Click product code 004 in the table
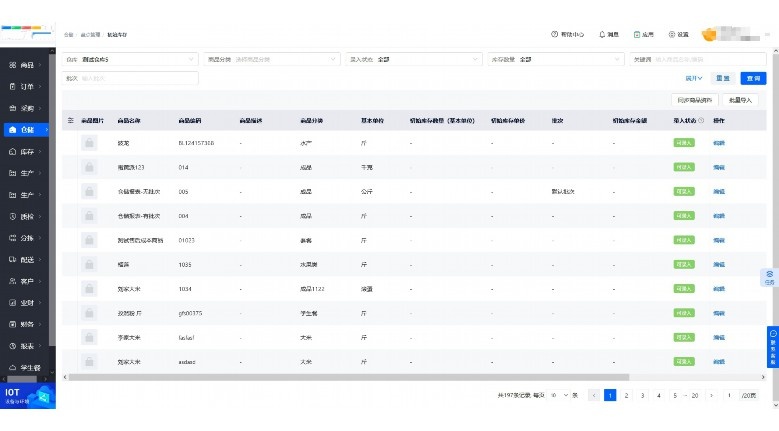Screen dimensions: 779x431 (x=183, y=216)
